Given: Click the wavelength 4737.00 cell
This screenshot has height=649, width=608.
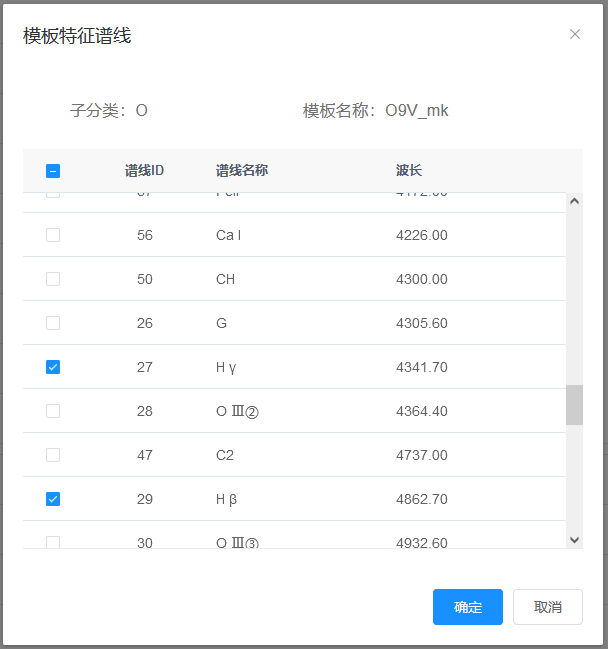Looking at the screenshot, I should click(x=421, y=455).
